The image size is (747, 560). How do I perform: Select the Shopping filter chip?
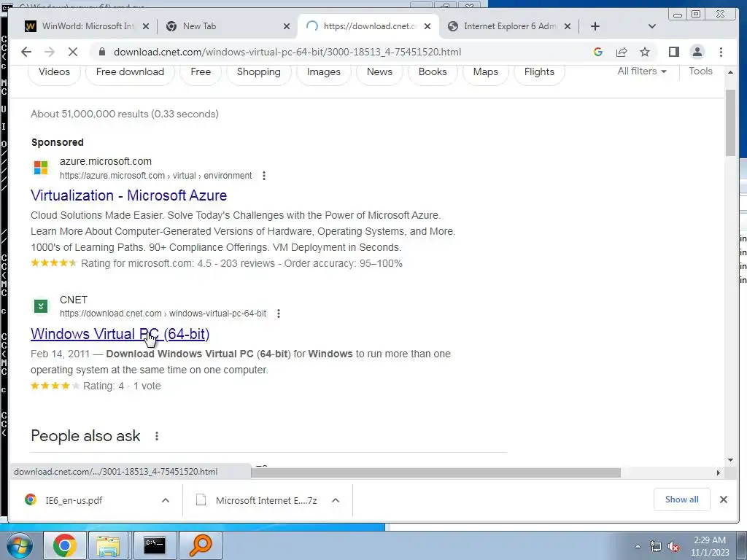pyautogui.click(x=259, y=72)
